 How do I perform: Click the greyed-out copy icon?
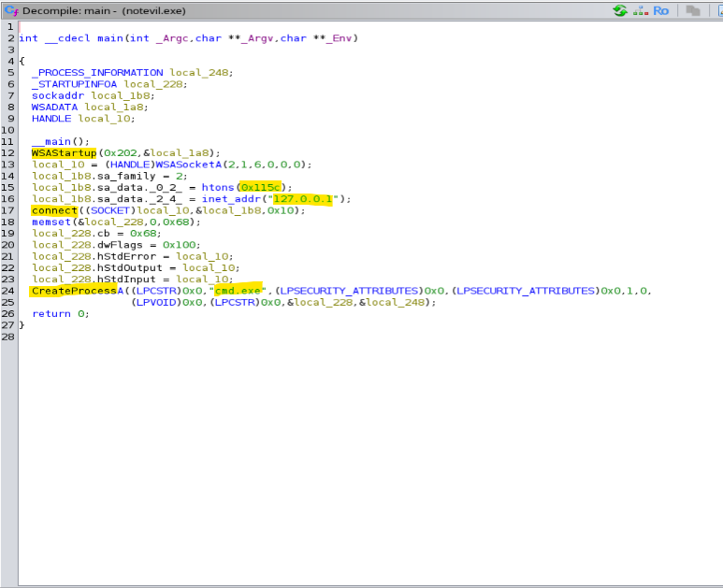692,10
